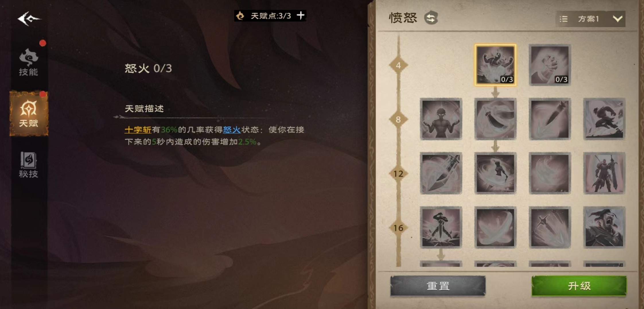
Task: Click the 十字斩 skill link in description
Action: pyautogui.click(x=138, y=130)
